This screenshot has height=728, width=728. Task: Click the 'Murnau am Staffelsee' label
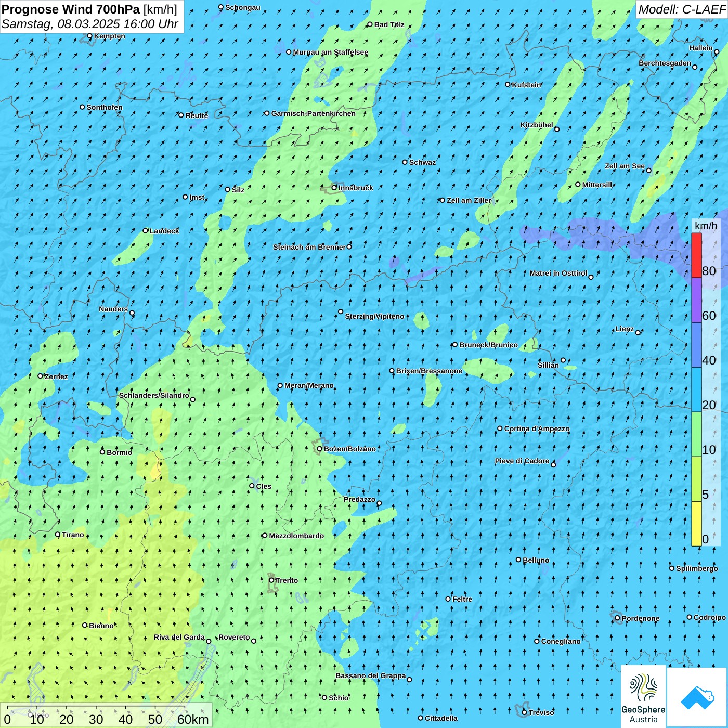(x=330, y=52)
